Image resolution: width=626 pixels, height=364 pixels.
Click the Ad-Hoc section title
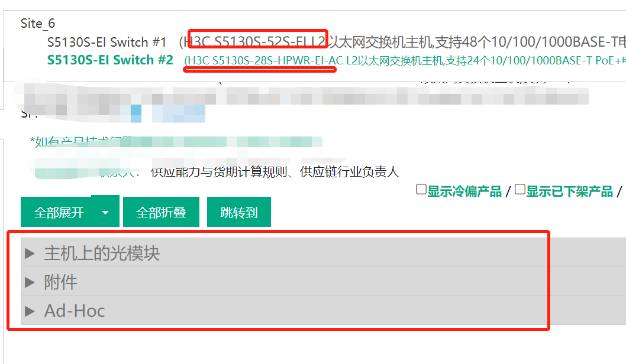point(75,311)
